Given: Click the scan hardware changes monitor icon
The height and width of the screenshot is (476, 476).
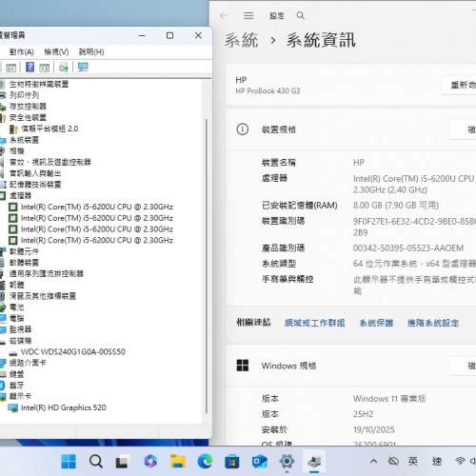Looking at the screenshot, I should click(83, 67).
